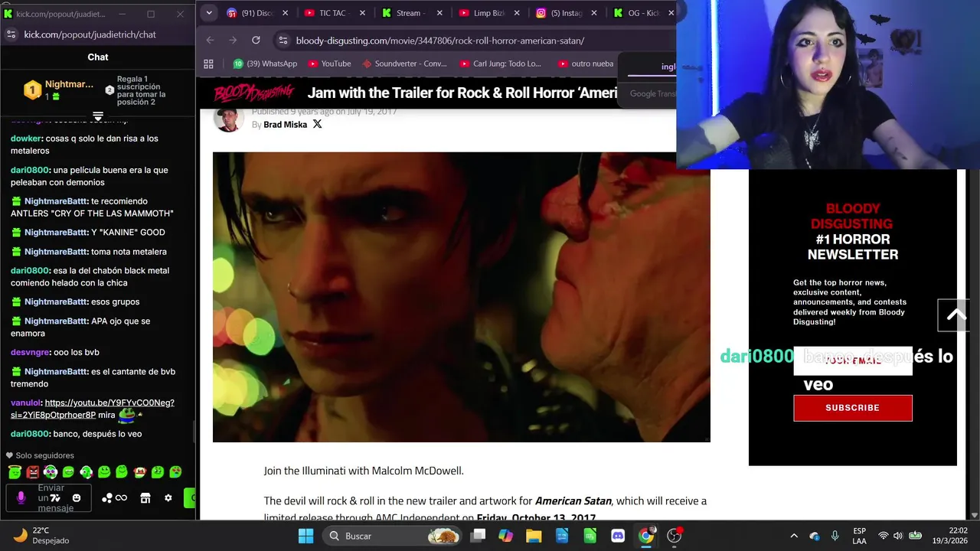Viewport: 980px width, 551px height.
Task: Close the Limp Bizkit tab
Action: (517, 13)
